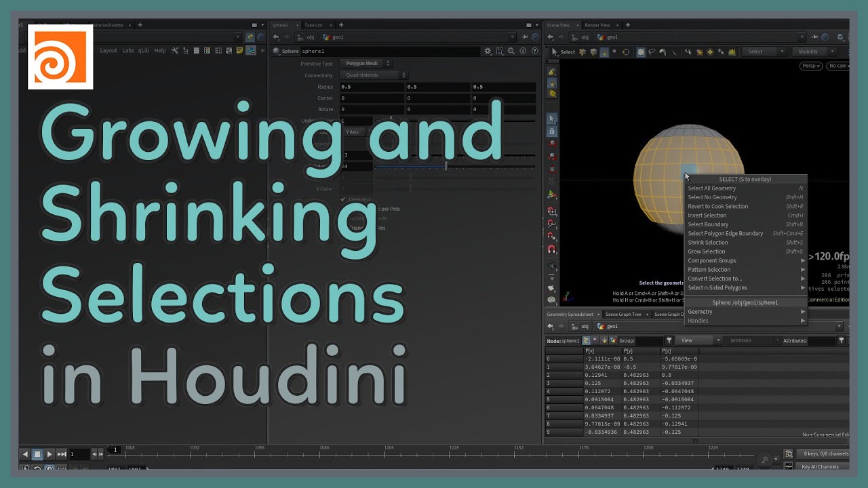868x488 pixels.
Task: Click the parameter search magnifier icon
Action: (x=511, y=51)
